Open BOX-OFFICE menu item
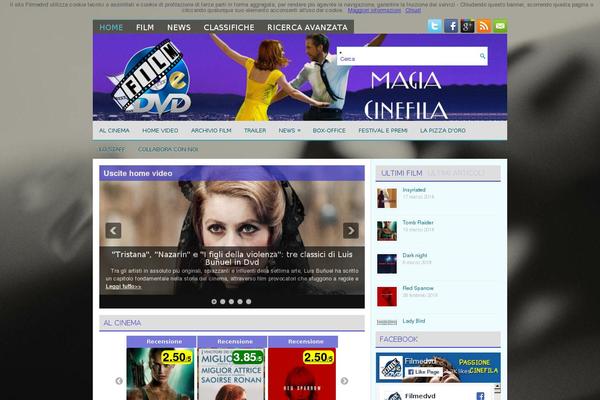The width and height of the screenshot is (600, 400). (x=329, y=131)
